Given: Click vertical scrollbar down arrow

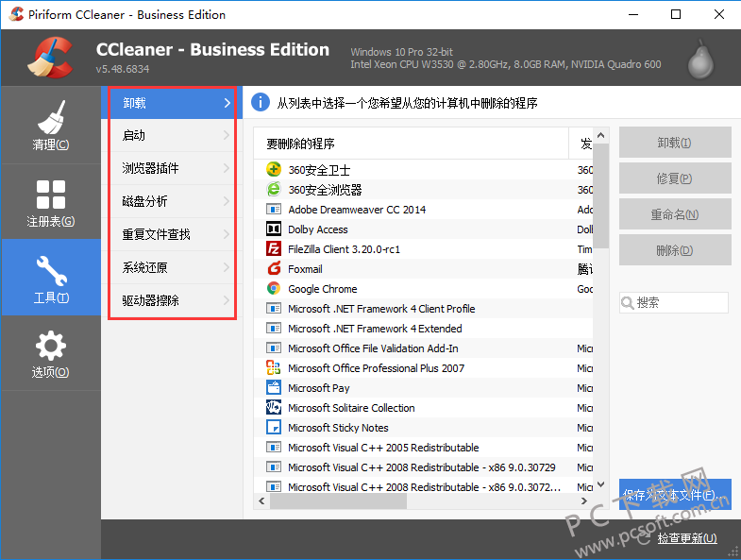Looking at the screenshot, I should [x=600, y=484].
